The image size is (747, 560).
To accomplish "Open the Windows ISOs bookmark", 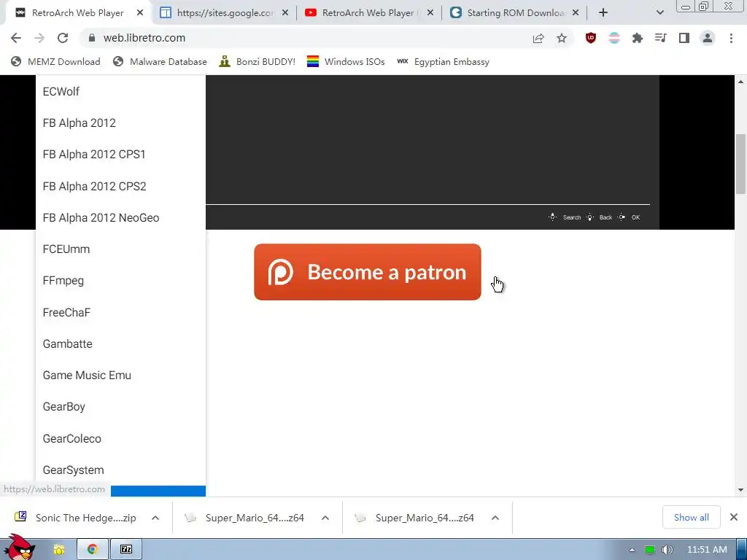I will tap(346, 62).
